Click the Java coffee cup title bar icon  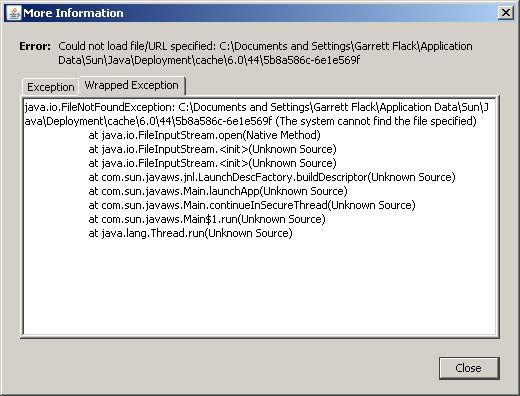tap(14, 13)
